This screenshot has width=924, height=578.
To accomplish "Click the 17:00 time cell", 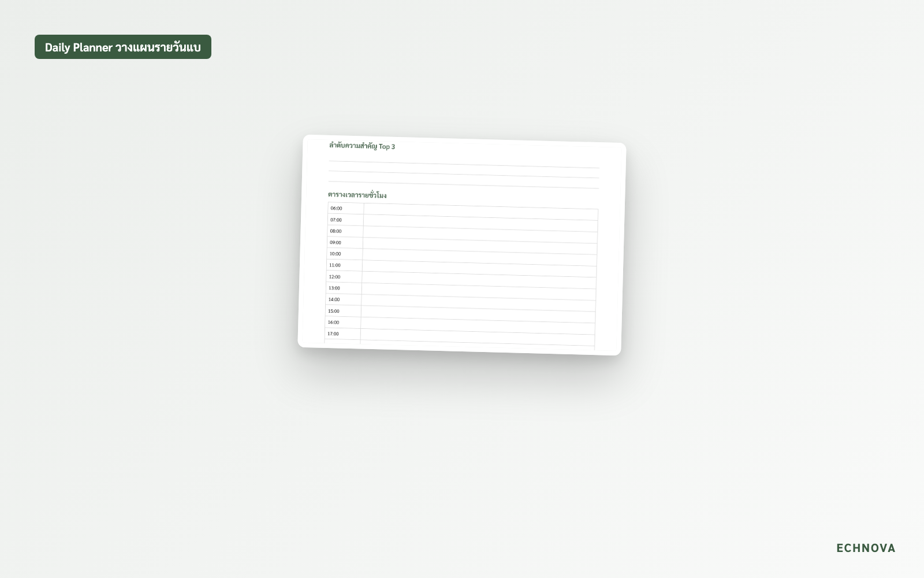I will point(342,334).
